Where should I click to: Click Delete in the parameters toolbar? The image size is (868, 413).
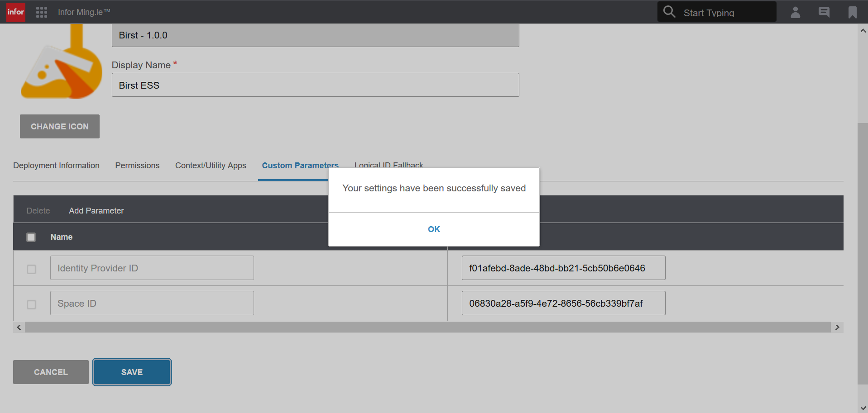point(38,211)
